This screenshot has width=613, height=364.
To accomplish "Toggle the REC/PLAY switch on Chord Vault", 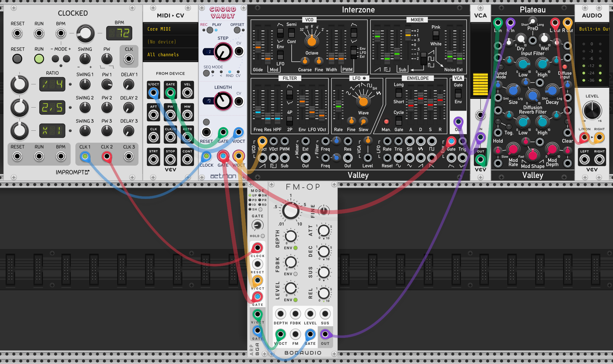I will point(210,30).
